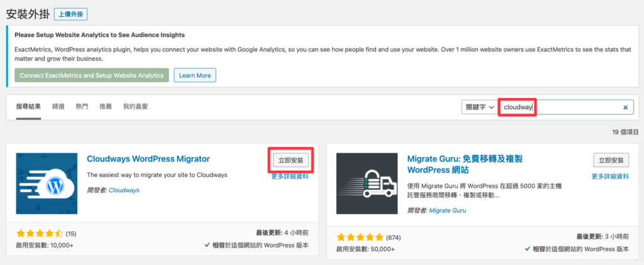The height and width of the screenshot is (265, 644).
Task: Click the 上傳外掛 upload button
Action: (x=71, y=14)
